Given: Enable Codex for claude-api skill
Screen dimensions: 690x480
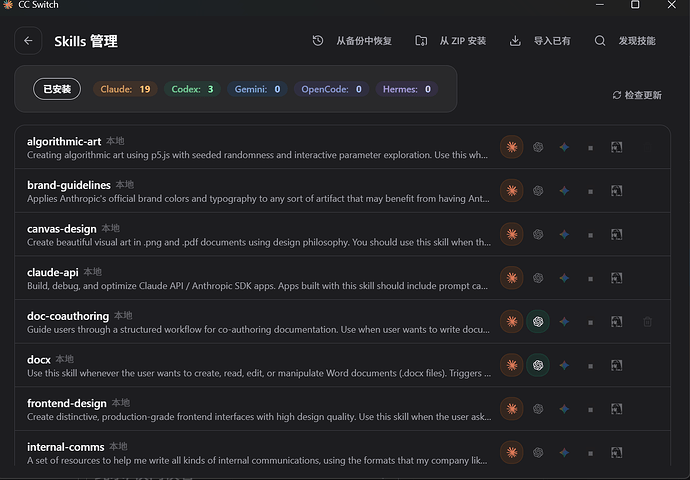Looking at the screenshot, I should 538,278.
